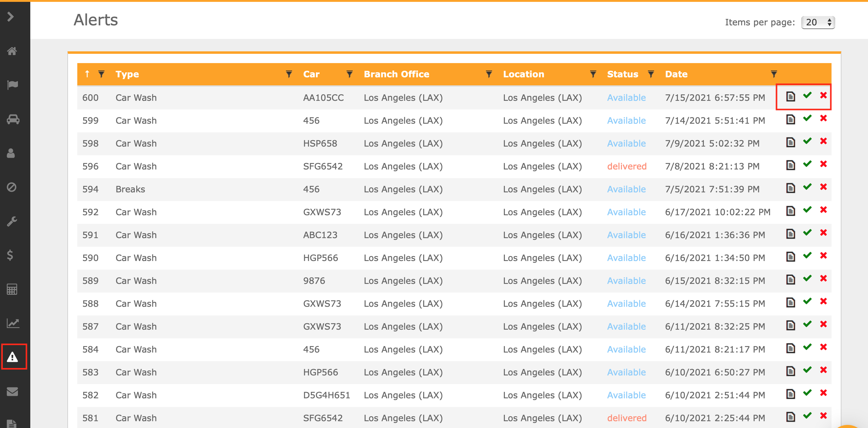Screen dimensions: 868x428
Task: Open the filter for the Date column
Action: 774,74
